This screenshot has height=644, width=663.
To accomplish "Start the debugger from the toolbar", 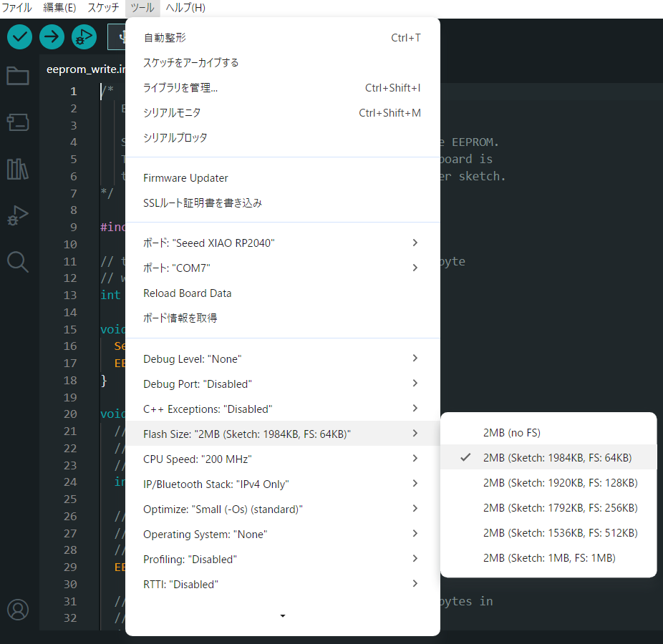I will point(84,36).
